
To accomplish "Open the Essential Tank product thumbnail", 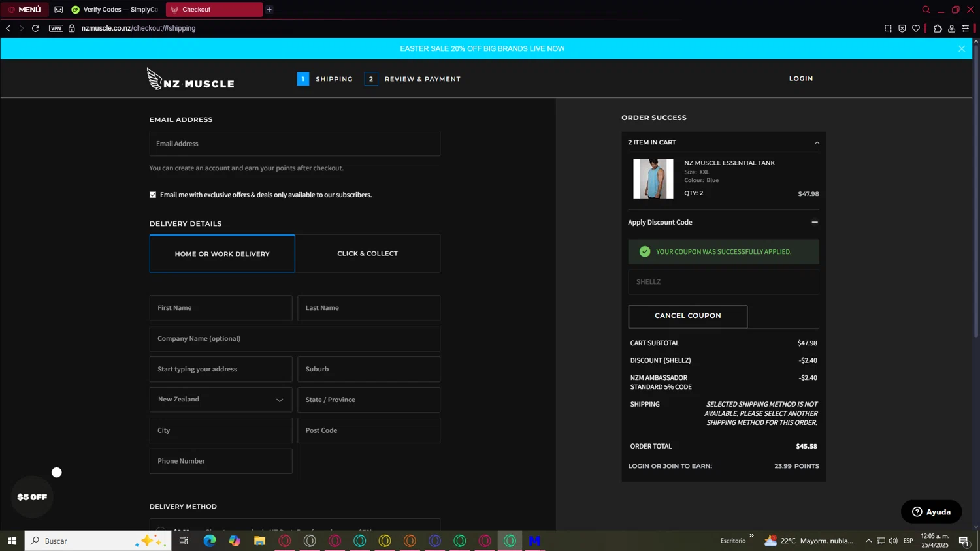I will (x=653, y=179).
